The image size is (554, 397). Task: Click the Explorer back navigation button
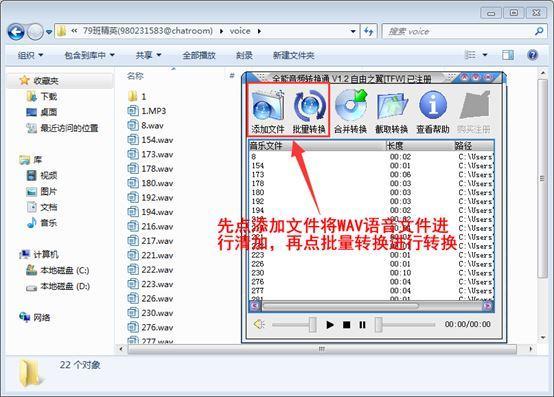point(16,32)
